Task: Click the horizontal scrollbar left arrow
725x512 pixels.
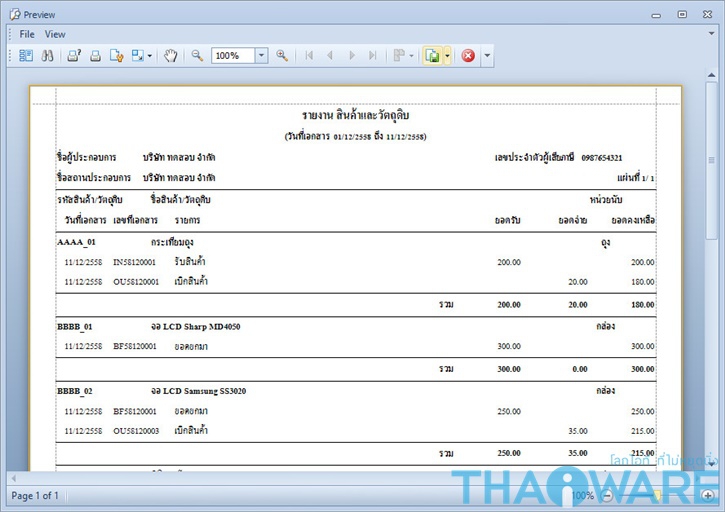Action: (x=13, y=478)
